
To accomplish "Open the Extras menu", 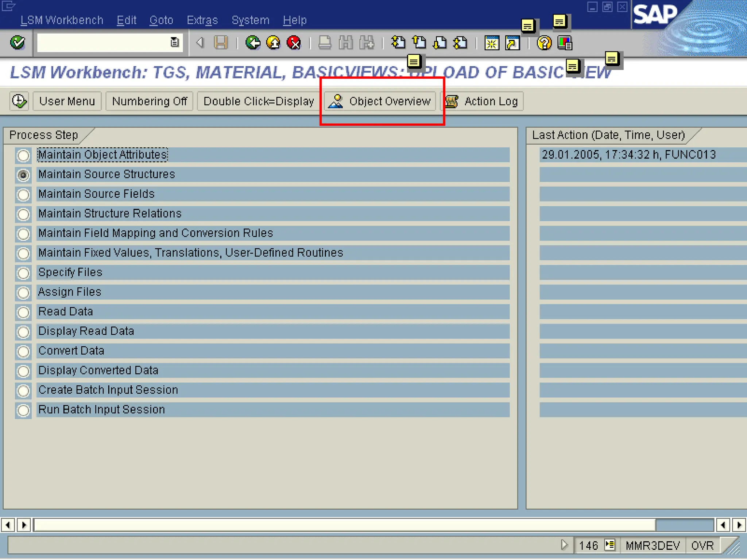I will point(202,20).
